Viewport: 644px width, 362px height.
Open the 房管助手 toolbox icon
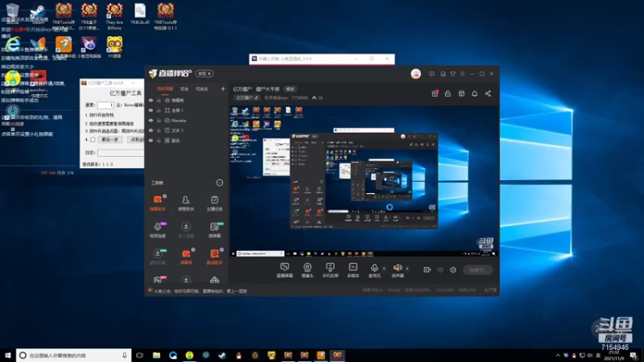[x=186, y=203]
